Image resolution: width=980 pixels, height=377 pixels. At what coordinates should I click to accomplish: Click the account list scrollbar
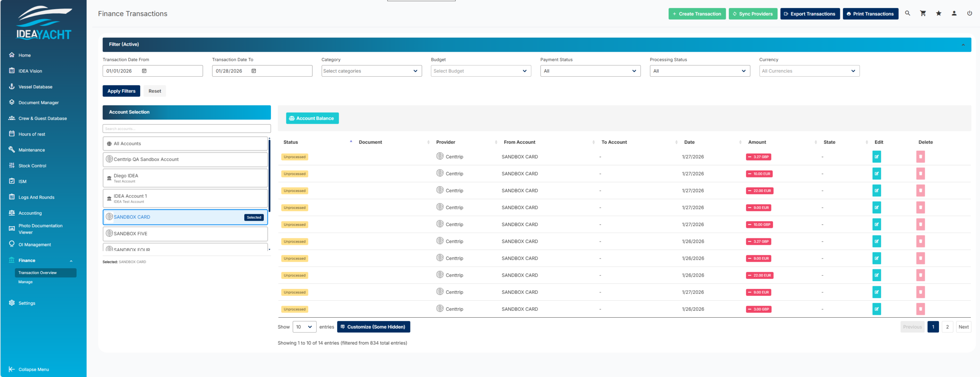coord(269,176)
